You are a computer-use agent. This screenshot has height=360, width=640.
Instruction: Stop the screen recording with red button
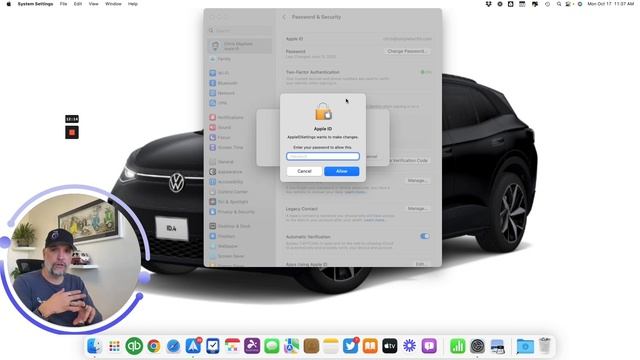(x=72, y=132)
